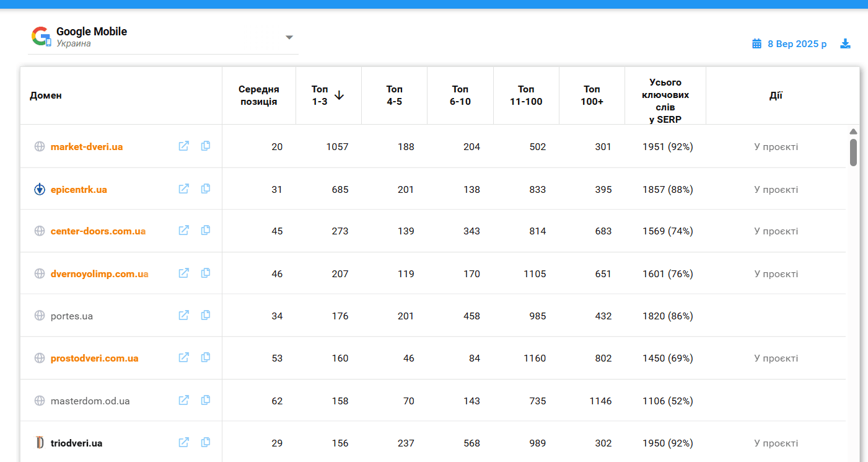This screenshot has height=462, width=868.
Task: Click the 1601 (76%) keywords cell
Action: pyautogui.click(x=668, y=273)
